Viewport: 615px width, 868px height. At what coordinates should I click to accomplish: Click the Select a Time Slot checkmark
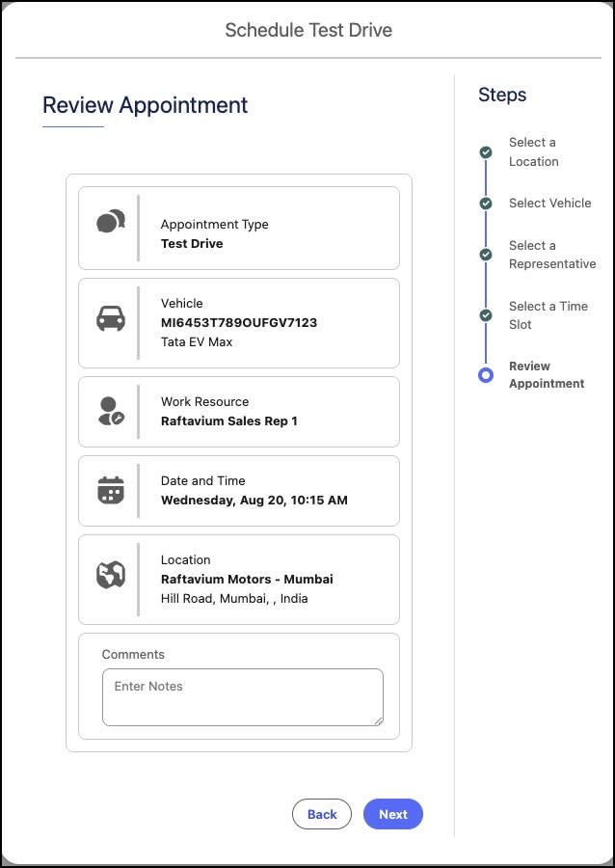[486, 315]
